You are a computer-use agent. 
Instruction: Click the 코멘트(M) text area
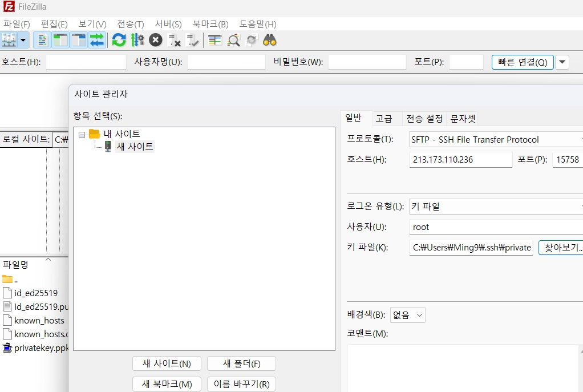click(465, 368)
